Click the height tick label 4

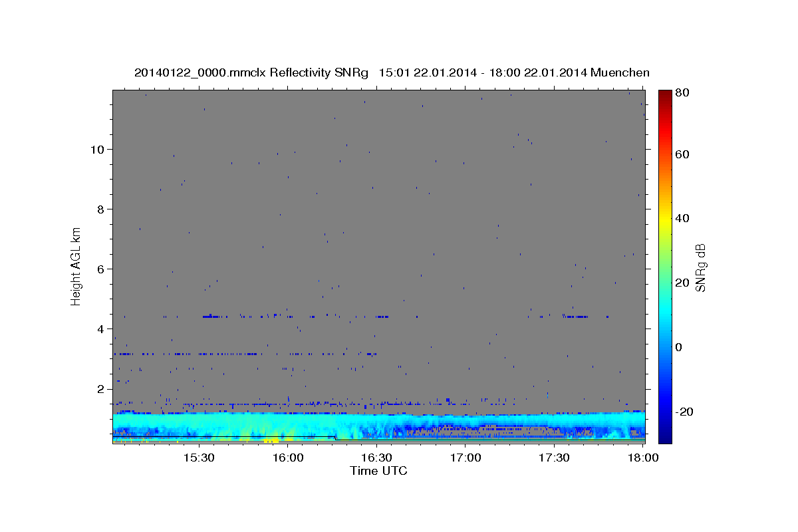pyautogui.click(x=101, y=329)
